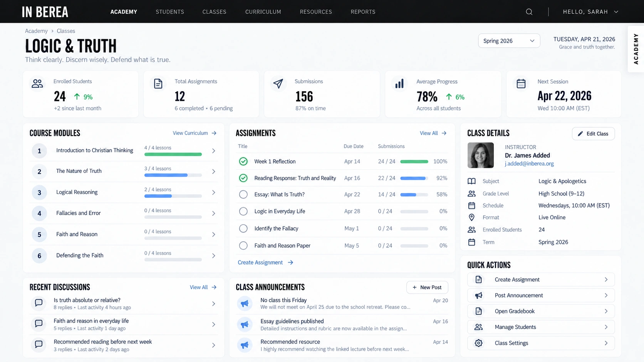
Task: Open the Spring 2026 term dropdown
Action: tap(509, 41)
